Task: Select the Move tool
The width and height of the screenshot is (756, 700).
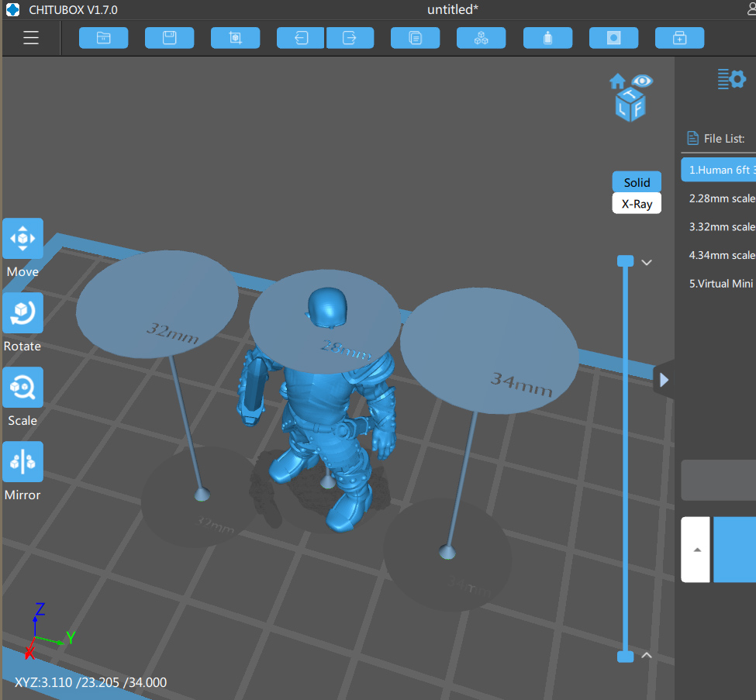Action: click(22, 238)
